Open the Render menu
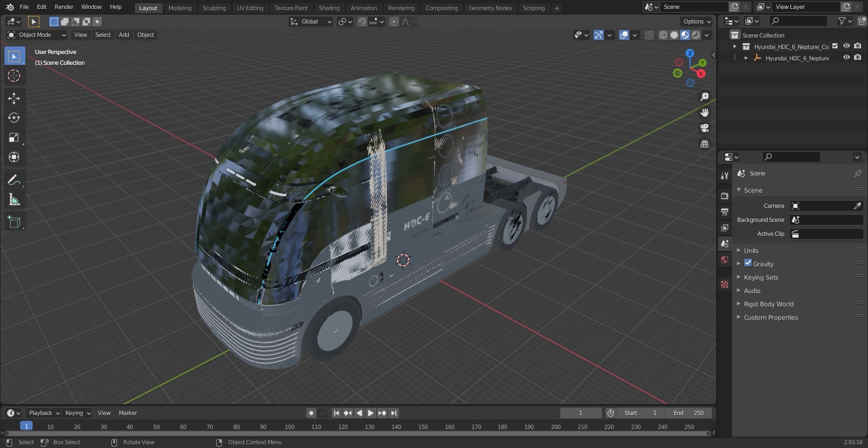 [x=64, y=7]
